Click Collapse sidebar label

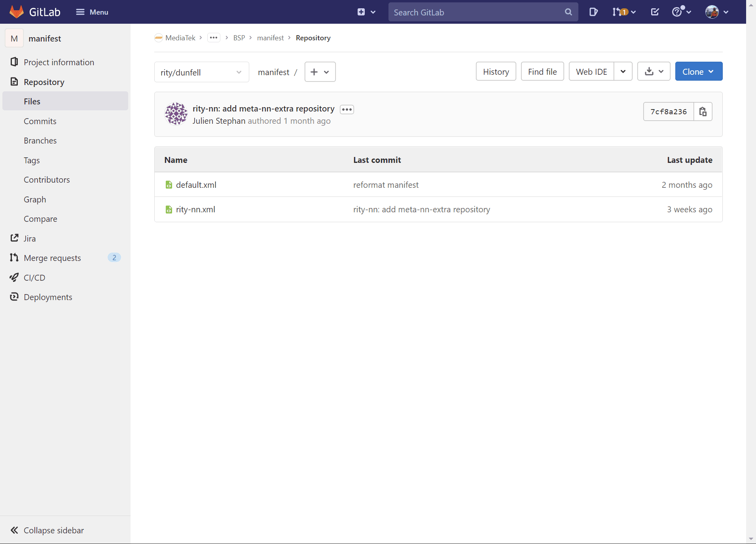(x=54, y=530)
